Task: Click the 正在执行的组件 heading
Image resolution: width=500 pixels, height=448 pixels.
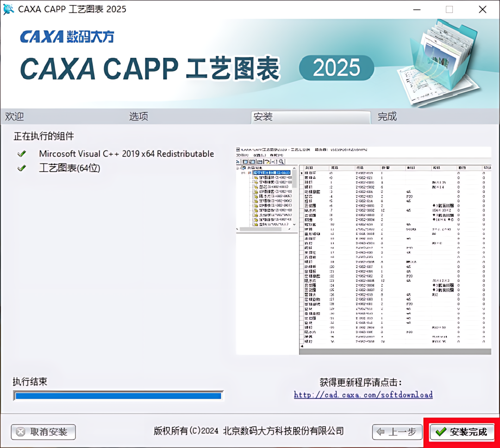Action: [44, 136]
